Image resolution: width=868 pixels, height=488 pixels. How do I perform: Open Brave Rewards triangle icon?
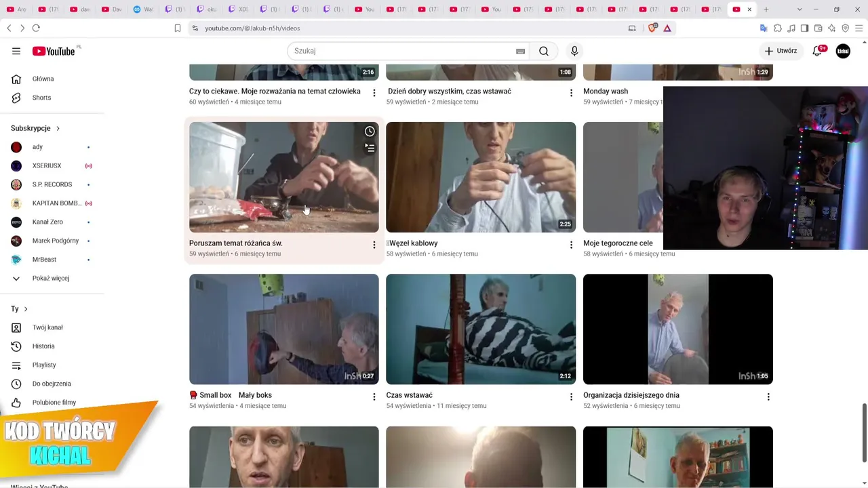(x=667, y=28)
